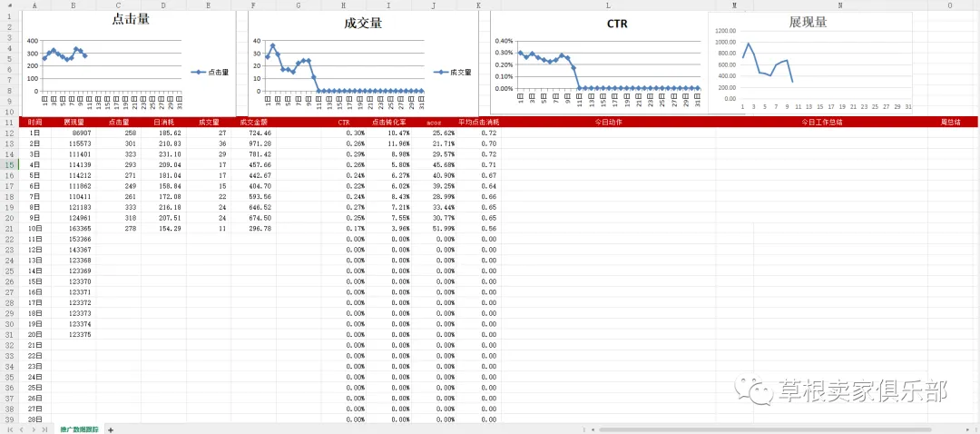This screenshot has width=980, height=434.
Task: Select all cells via corner box
Action: (x=9, y=5)
